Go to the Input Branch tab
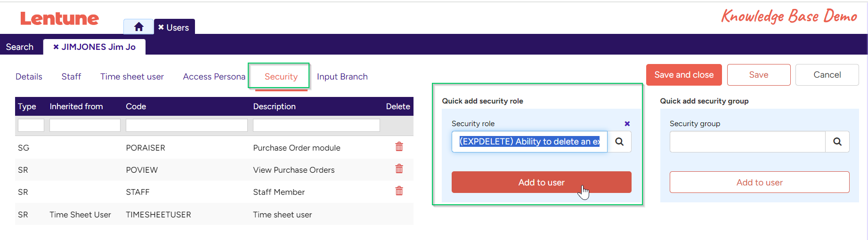Screen dimensions: 868x240 [x=342, y=77]
